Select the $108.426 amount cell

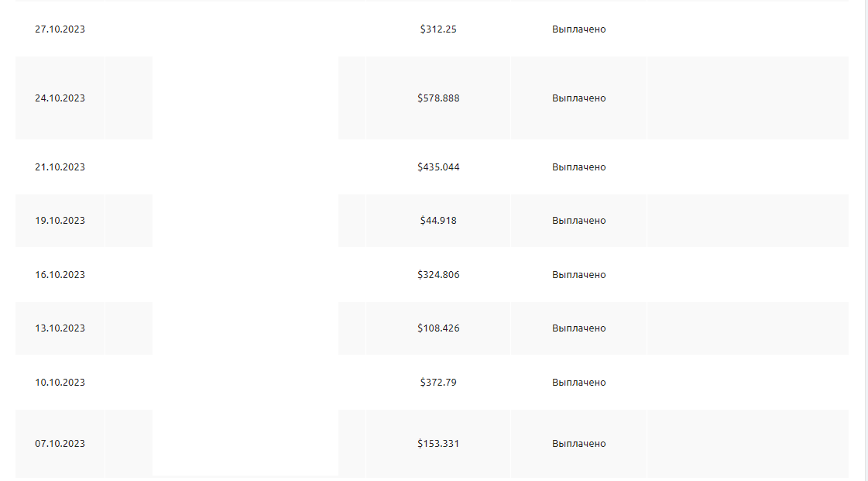(438, 328)
